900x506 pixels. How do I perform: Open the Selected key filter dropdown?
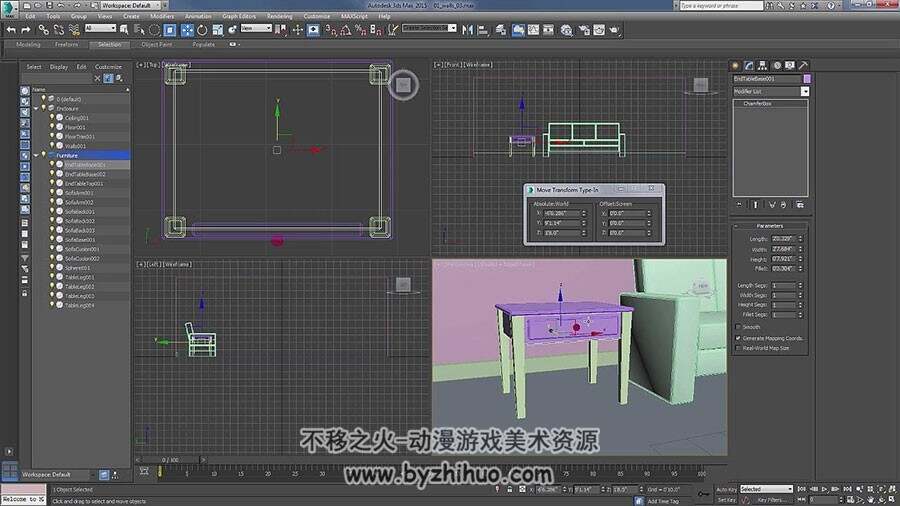point(766,489)
